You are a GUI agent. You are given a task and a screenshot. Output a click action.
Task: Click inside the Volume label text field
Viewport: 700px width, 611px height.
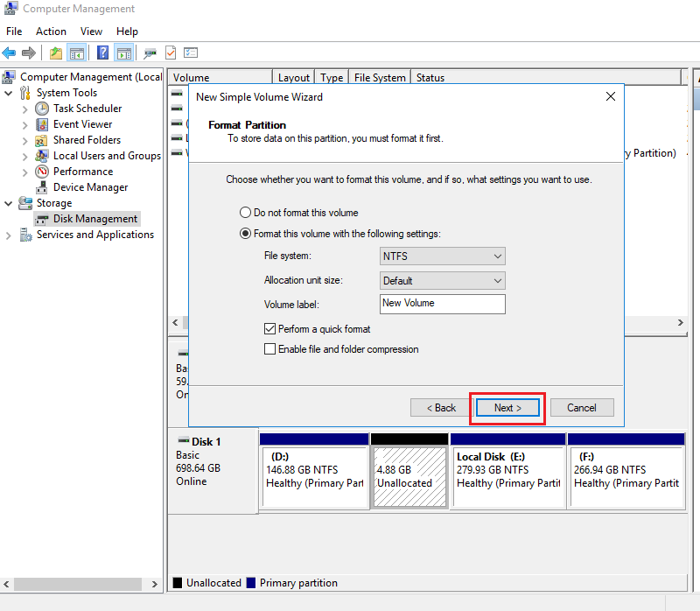pyautogui.click(x=442, y=304)
